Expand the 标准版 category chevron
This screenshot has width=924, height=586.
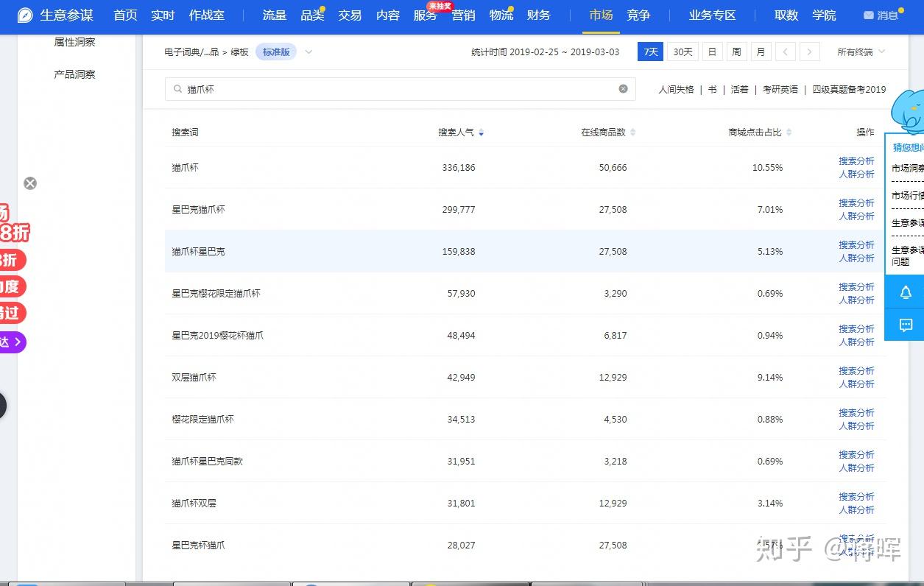(308, 52)
